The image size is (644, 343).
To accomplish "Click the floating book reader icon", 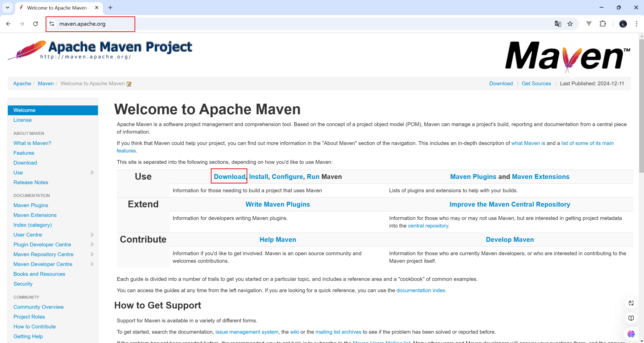I will point(631,318).
